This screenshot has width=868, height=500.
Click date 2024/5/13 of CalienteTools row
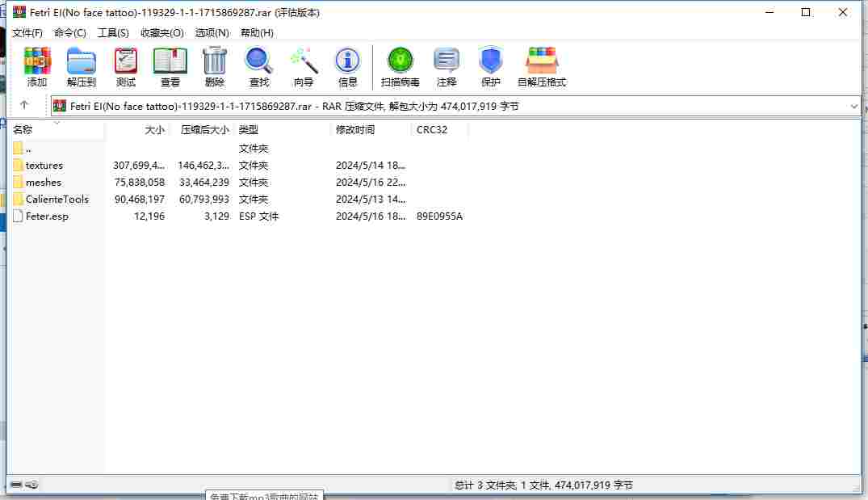pos(371,199)
